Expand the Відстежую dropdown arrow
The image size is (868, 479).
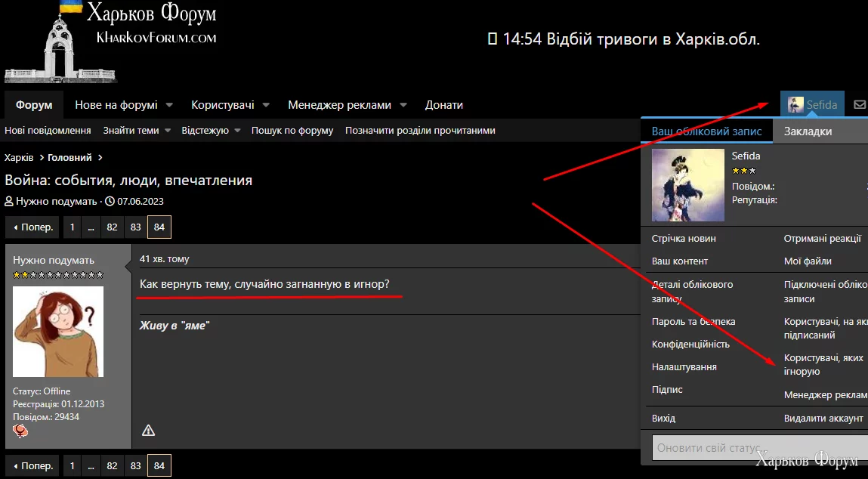click(237, 131)
